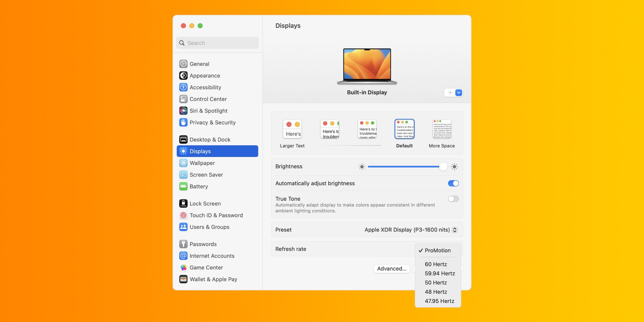Image resolution: width=644 pixels, height=322 pixels.
Task: Open Wallpaper settings
Action: tap(202, 163)
